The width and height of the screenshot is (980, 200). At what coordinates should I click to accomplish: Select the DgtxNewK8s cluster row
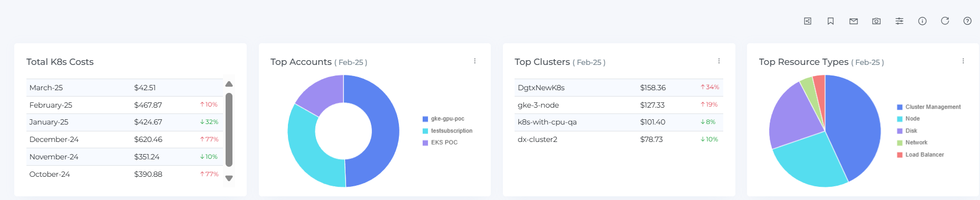click(619, 88)
